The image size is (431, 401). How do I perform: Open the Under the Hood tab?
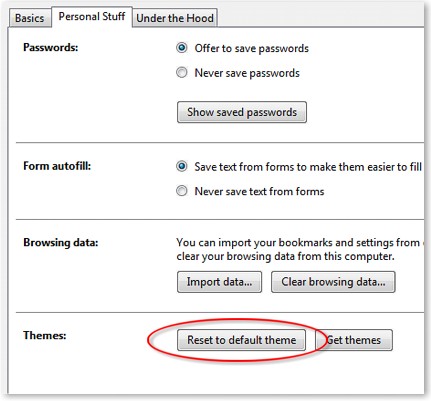[175, 18]
